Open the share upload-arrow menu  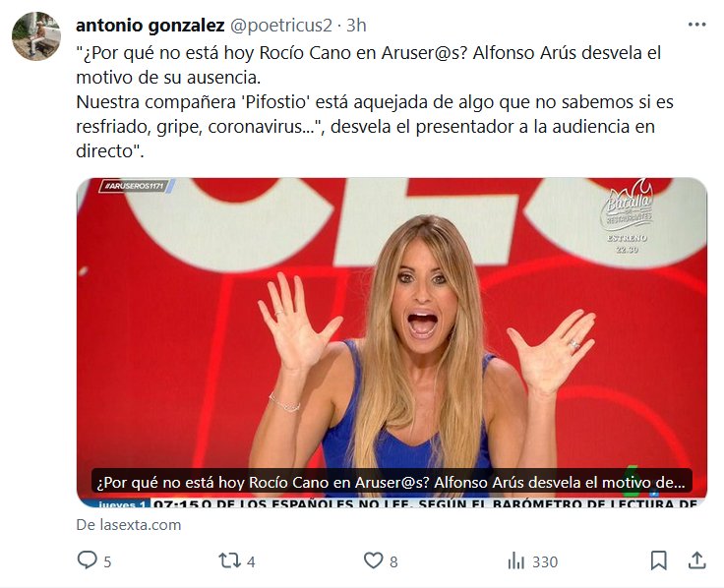coord(697,560)
